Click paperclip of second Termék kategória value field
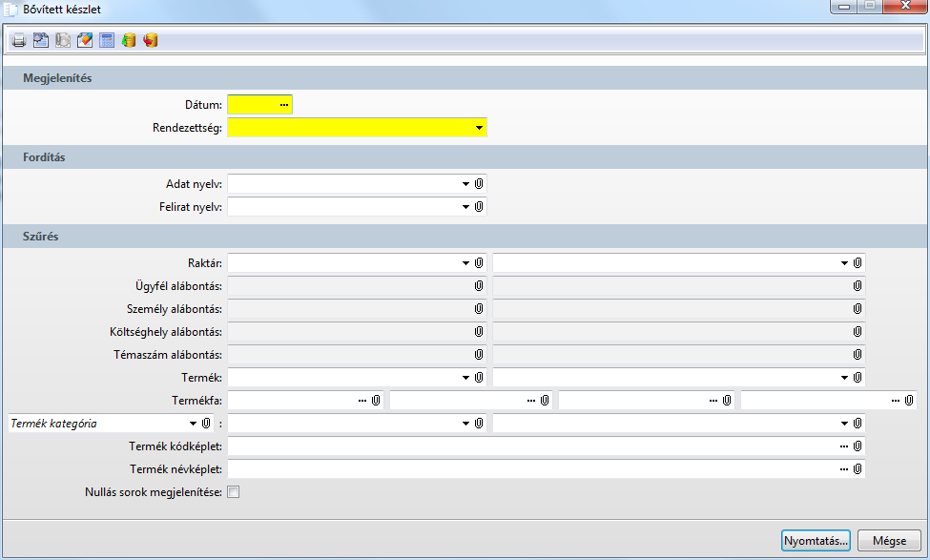The image size is (930, 560). [858, 423]
